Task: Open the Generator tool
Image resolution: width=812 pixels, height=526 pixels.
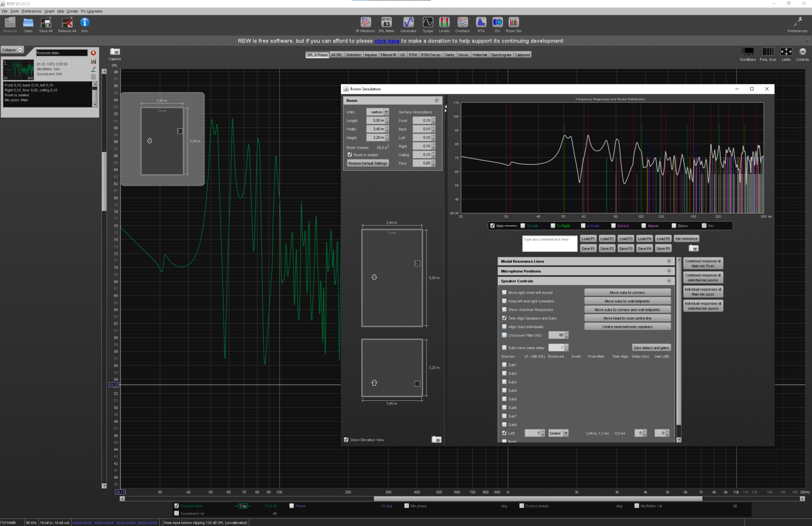Action: 408,25
